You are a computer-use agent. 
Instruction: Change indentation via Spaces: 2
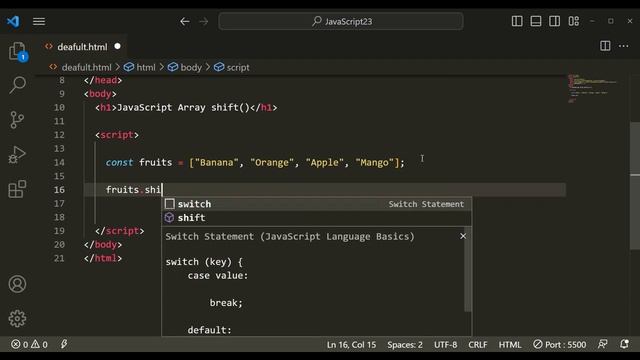tap(405, 344)
